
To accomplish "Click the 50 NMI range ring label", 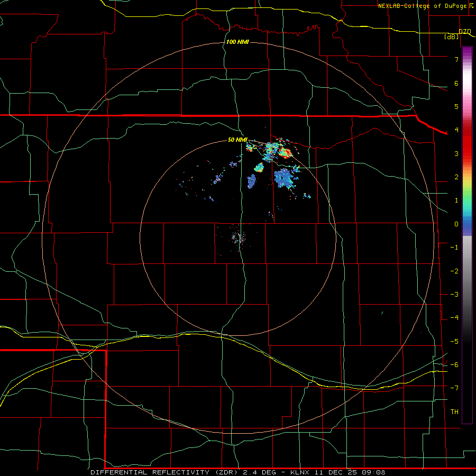I will tap(237, 140).
